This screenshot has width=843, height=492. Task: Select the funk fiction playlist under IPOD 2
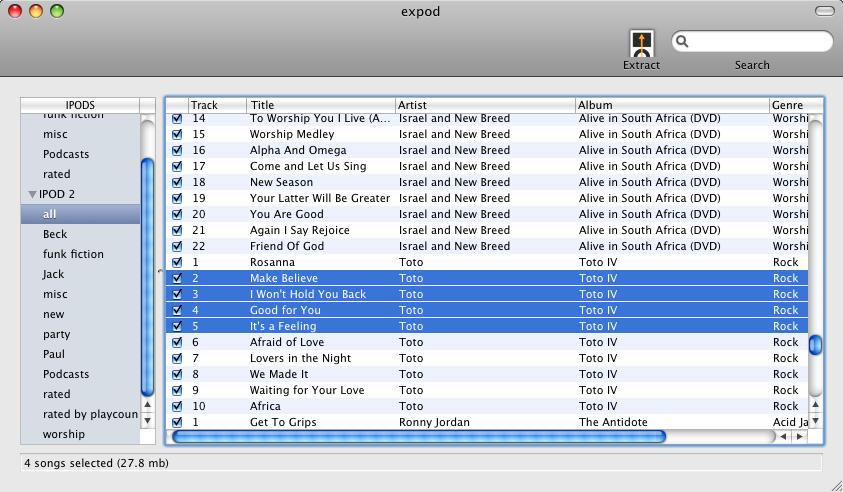click(x=80, y=254)
